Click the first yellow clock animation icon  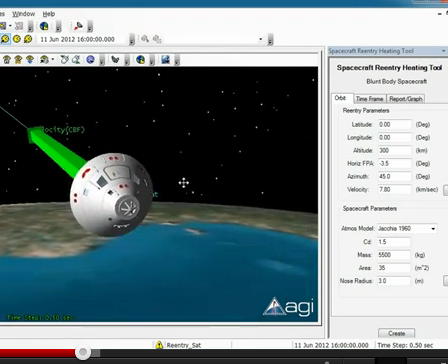5,39
